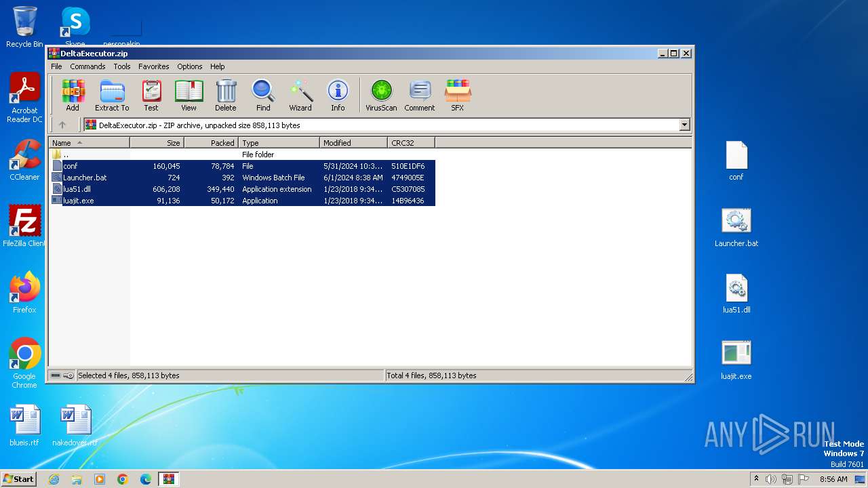This screenshot has height=488, width=868.
Task: Open the File menu
Action: (x=56, y=66)
